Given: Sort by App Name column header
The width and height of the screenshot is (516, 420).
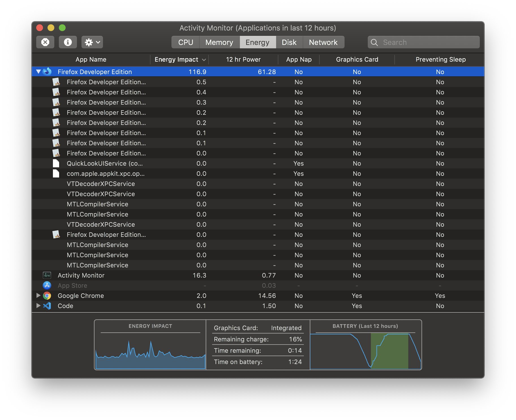Looking at the screenshot, I should [91, 59].
